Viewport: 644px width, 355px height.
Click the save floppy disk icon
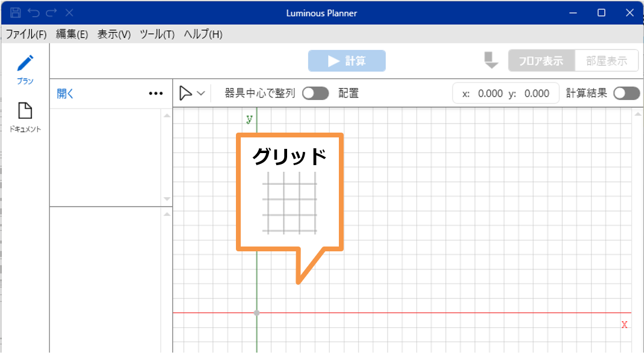[x=16, y=13]
